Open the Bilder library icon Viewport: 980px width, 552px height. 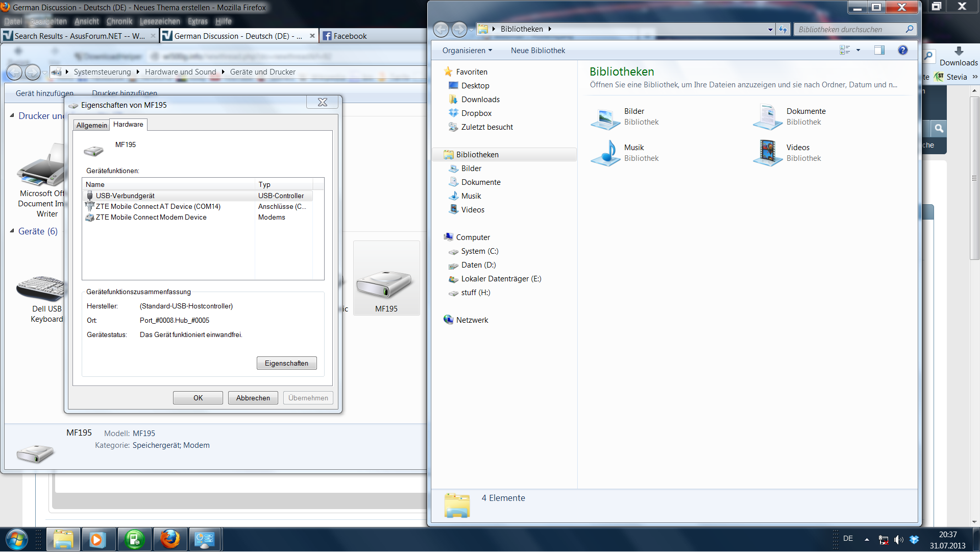[605, 117]
